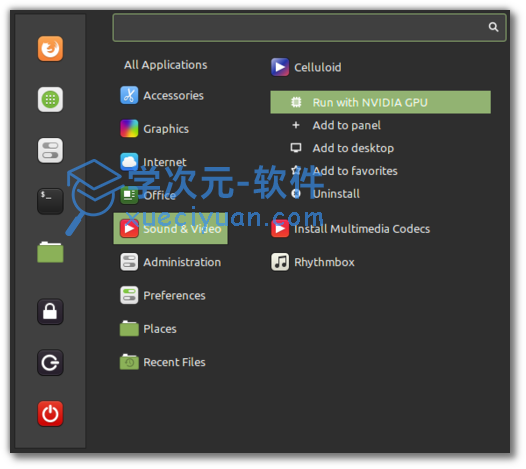
Task: Launch the Terminal from the sidebar
Action: click(50, 201)
